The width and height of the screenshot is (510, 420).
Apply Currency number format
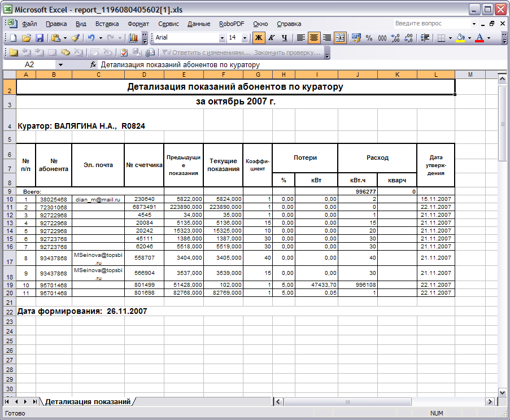coord(356,38)
